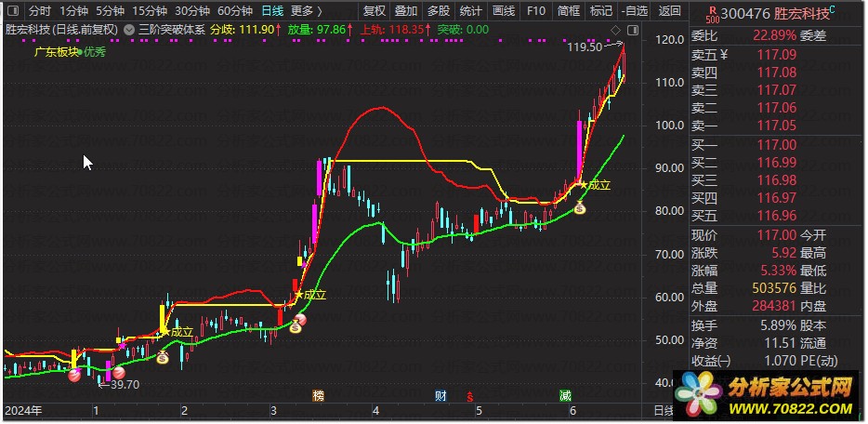Click 返回 to go back
The image size is (868, 424).
pos(670,10)
